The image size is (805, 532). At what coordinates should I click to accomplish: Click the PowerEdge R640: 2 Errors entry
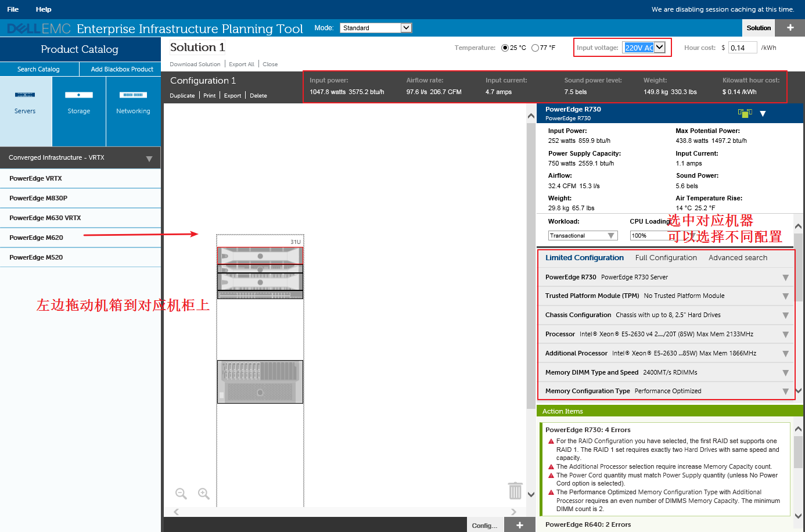pyautogui.click(x=588, y=524)
